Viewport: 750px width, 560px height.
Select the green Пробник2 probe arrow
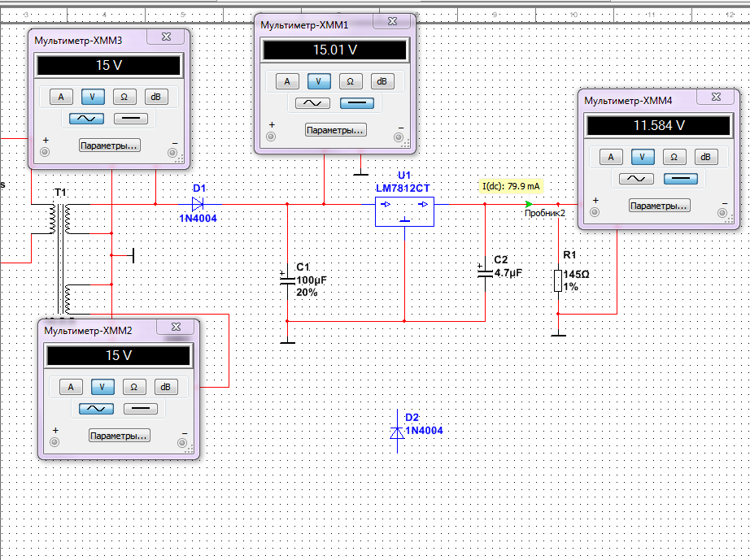[530, 204]
